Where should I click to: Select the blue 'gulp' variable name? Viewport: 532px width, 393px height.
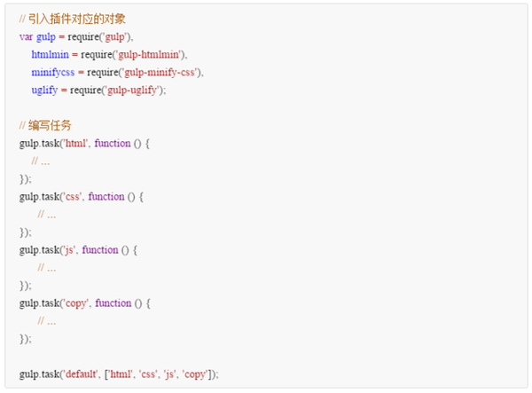[x=46, y=37]
